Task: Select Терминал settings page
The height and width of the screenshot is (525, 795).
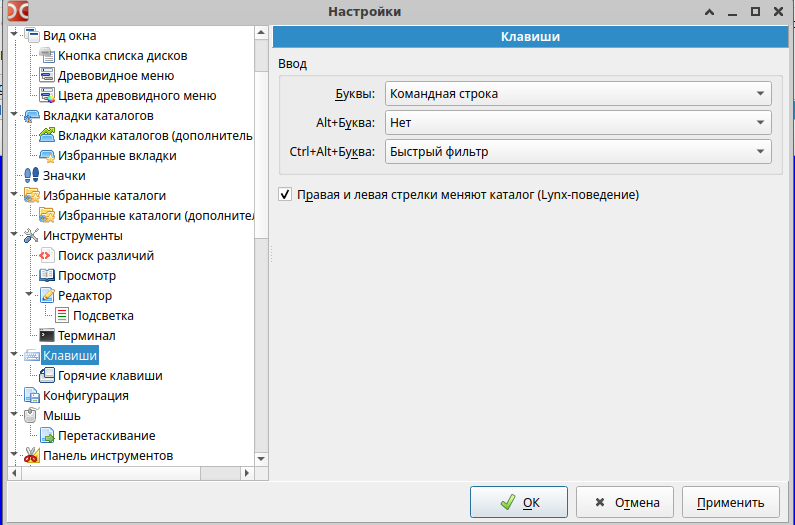Action: (87, 335)
